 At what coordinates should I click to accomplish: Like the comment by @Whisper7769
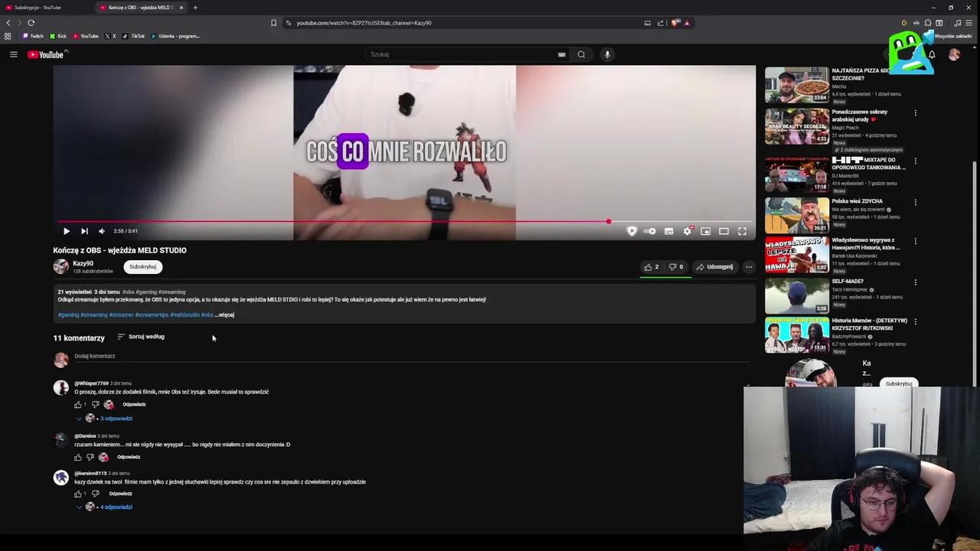tap(77, 404)
